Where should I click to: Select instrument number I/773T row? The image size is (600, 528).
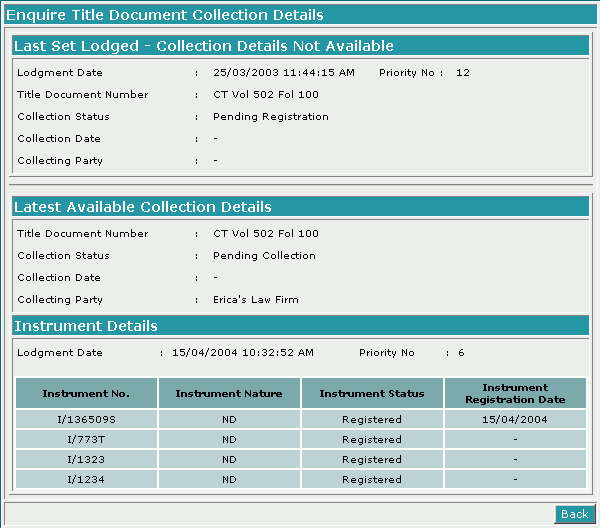click(87, 439)
